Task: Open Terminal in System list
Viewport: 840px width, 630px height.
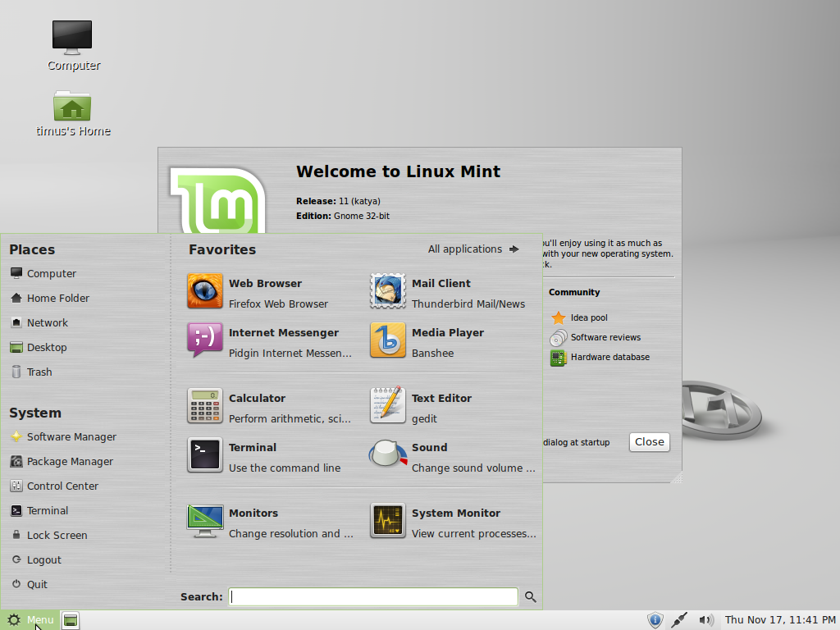Action: tap(39, 510)
